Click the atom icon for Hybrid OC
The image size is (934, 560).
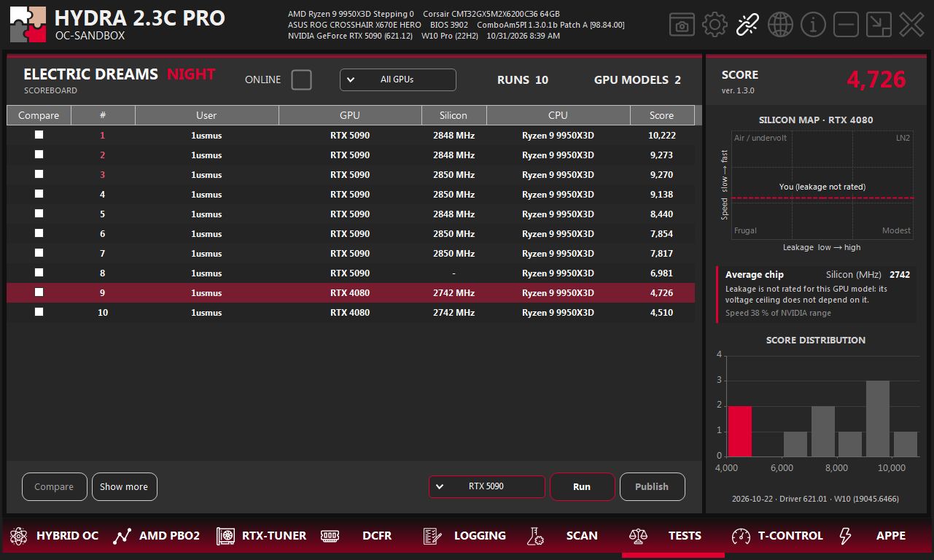17,536
